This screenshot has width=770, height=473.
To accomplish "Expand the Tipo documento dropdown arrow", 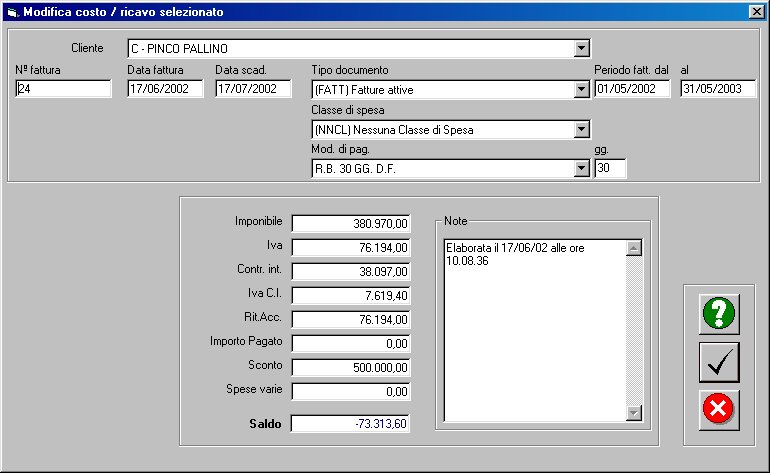I will click(x=581, y=89).
